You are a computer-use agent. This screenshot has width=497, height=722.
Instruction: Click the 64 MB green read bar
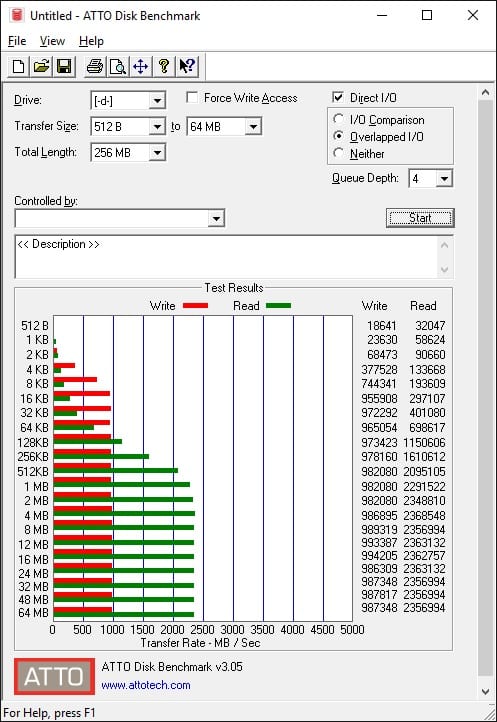click(x=123, y=614)
